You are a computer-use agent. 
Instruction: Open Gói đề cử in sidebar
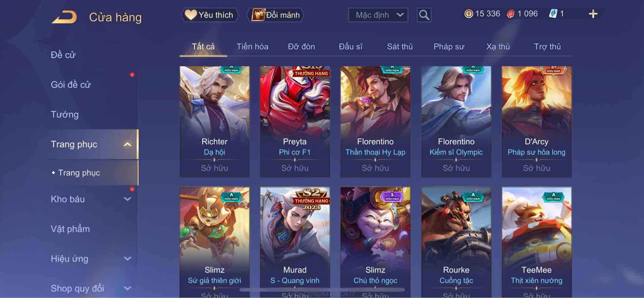[x=71, y=85]
